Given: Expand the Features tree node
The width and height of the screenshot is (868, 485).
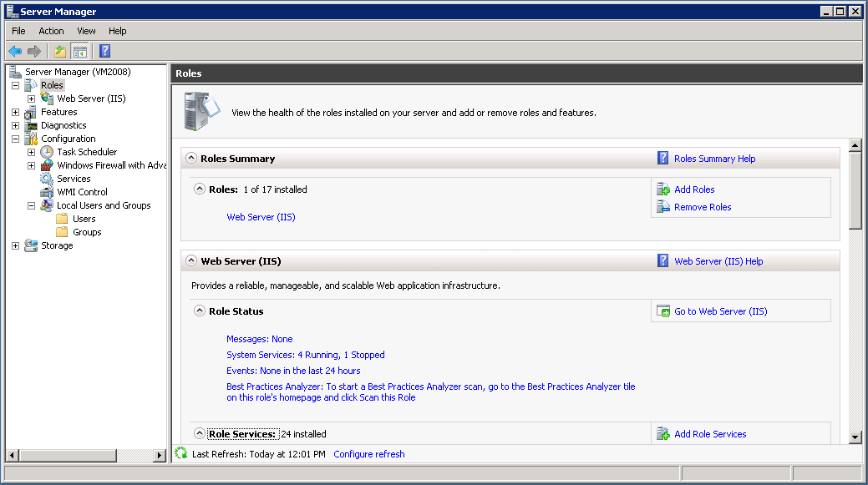Looking at the screenshot, I should point(15,112).
